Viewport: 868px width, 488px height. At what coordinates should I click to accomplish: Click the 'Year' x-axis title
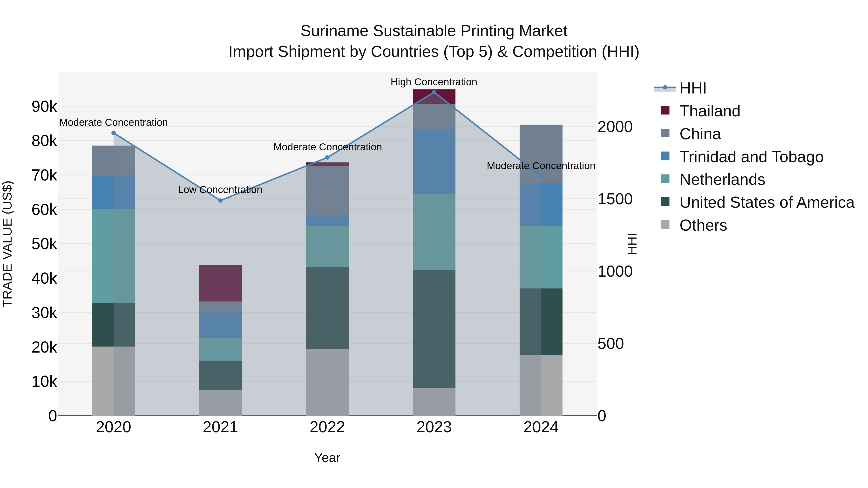pyautogui.click(x=327, y=458)
